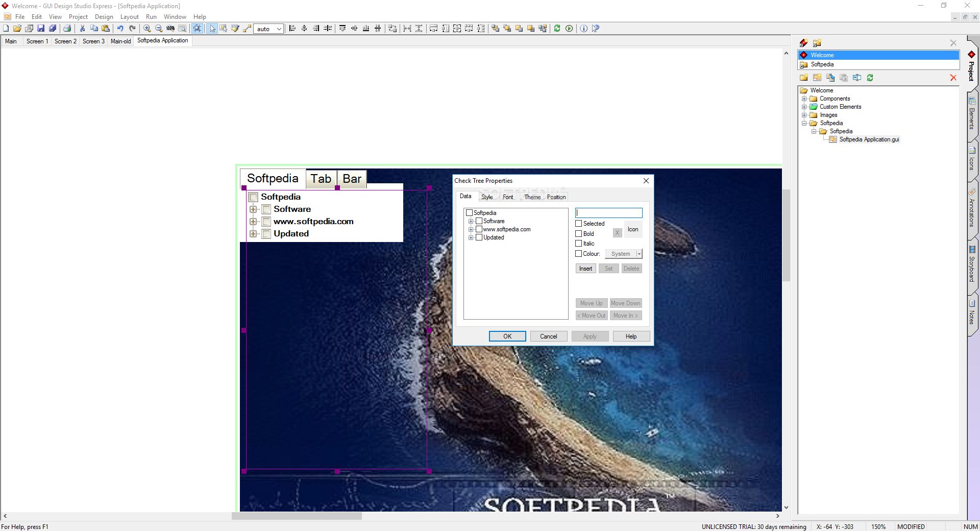Image resolution: width=980 pixels, height=531 pixels.
Task: Click the item text input field
Action: point(609,213)
